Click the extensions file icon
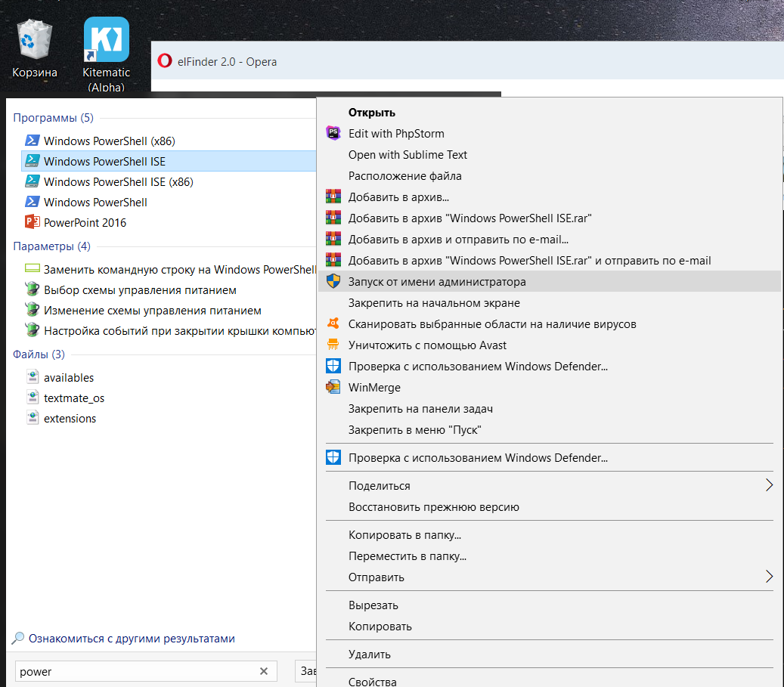The width and height of the screenshot is (784, 687). point(33,418)
